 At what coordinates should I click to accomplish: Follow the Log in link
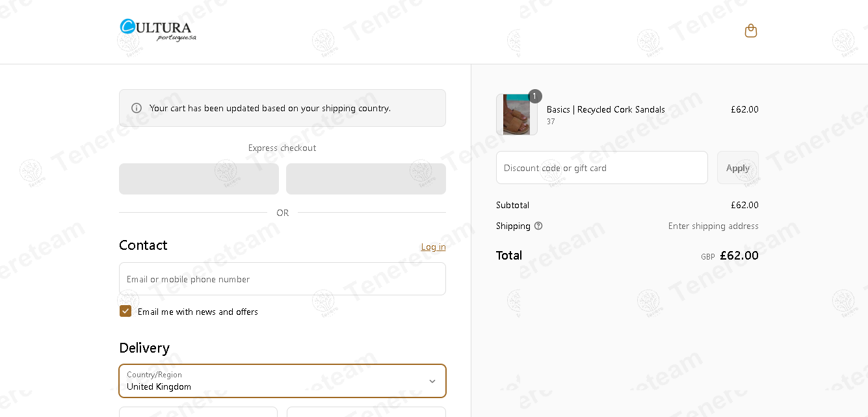point(433,247)
